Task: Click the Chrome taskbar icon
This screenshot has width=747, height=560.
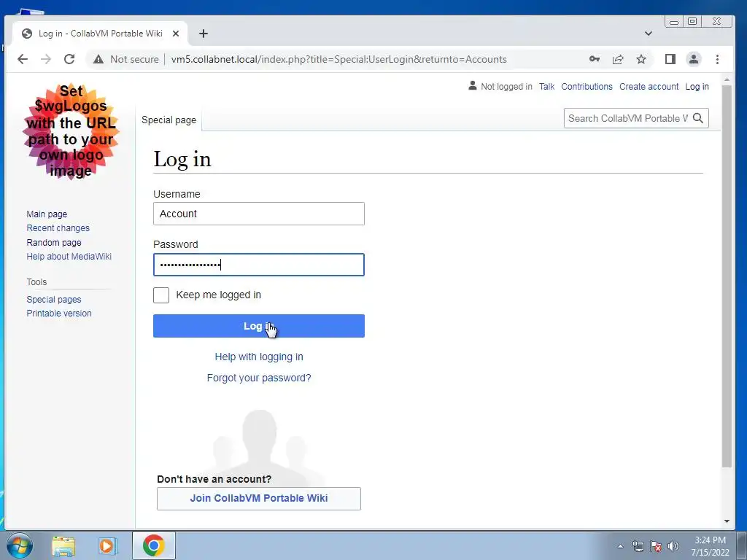Action: (x=153, y=545)
